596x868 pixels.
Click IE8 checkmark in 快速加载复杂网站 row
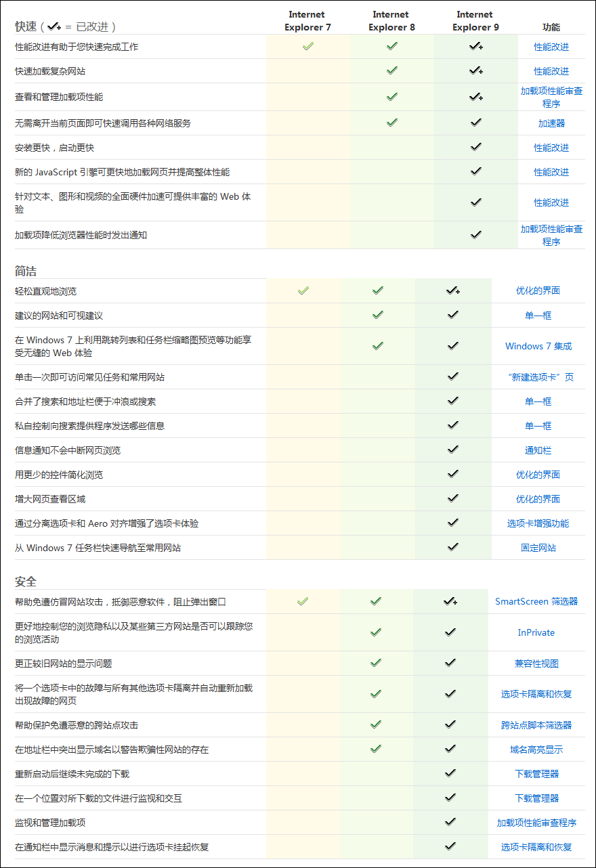pyautogui.click(x=391, y=70)
